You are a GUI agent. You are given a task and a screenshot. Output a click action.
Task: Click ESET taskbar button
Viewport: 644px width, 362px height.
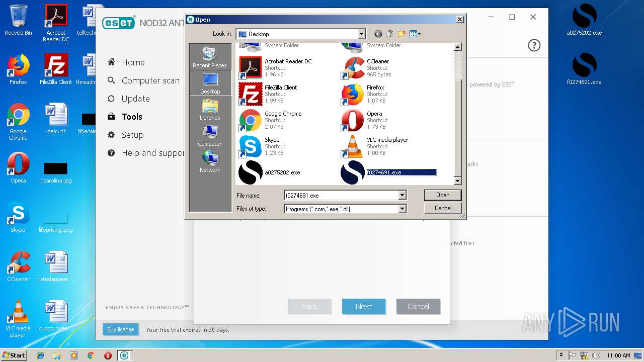124,355
